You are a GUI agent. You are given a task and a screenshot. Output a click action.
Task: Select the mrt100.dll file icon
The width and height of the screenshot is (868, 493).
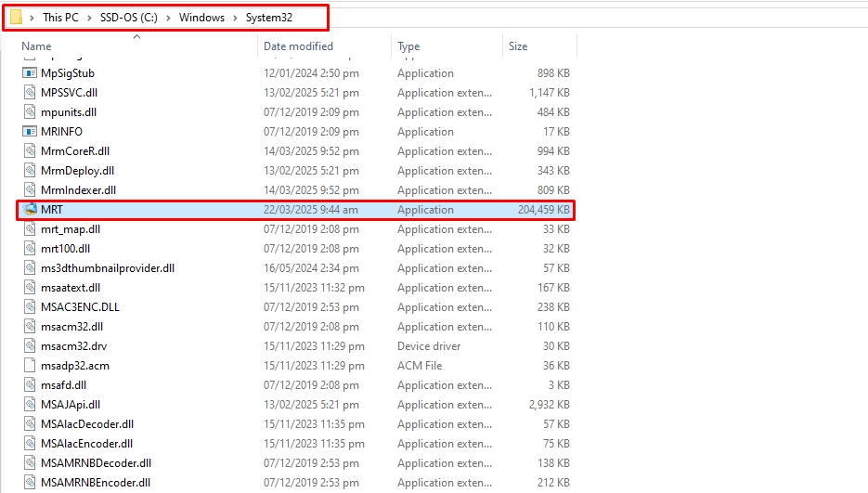pos(30,249)
